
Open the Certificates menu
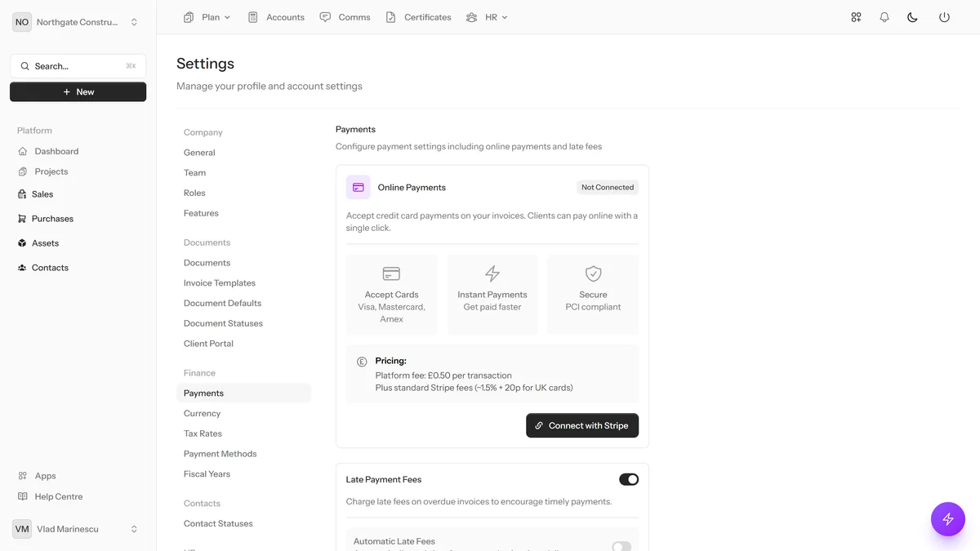tap(418, 17)
